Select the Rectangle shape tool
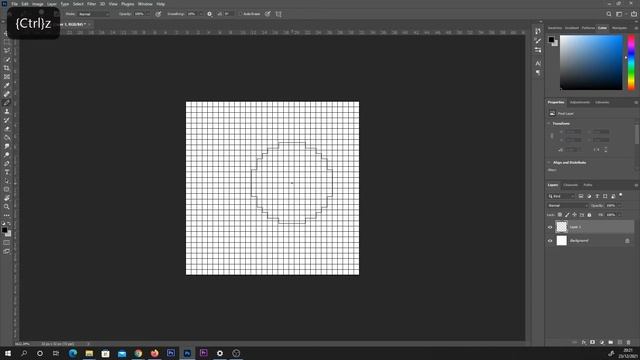 [x=7, y=189]
